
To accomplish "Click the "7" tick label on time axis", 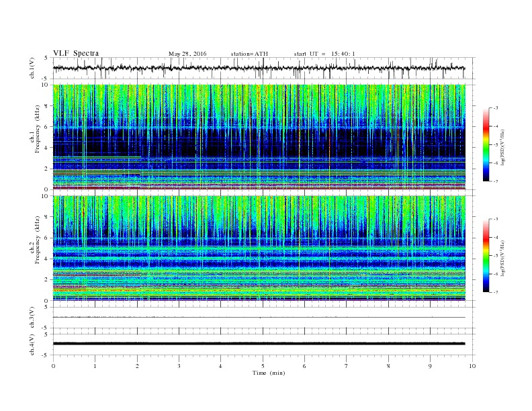I will point(347,366).
